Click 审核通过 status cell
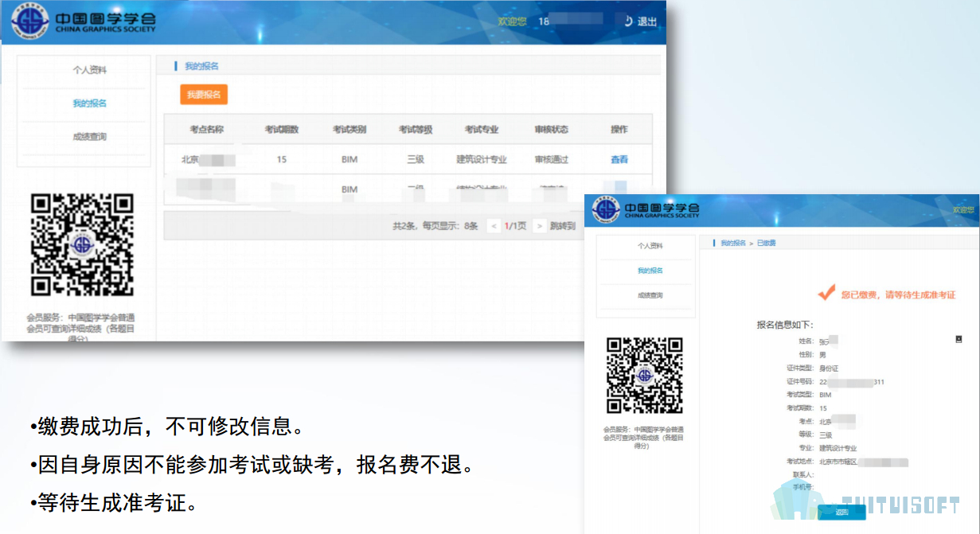Image resolution: width=980 pixels, height=534 pixels. click(x=552, y=159)
